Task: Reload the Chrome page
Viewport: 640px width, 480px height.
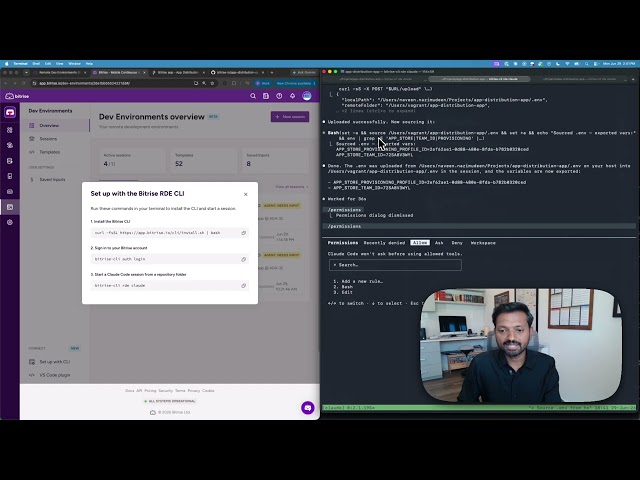Action: pyautogui.click(x=24, y=83)
